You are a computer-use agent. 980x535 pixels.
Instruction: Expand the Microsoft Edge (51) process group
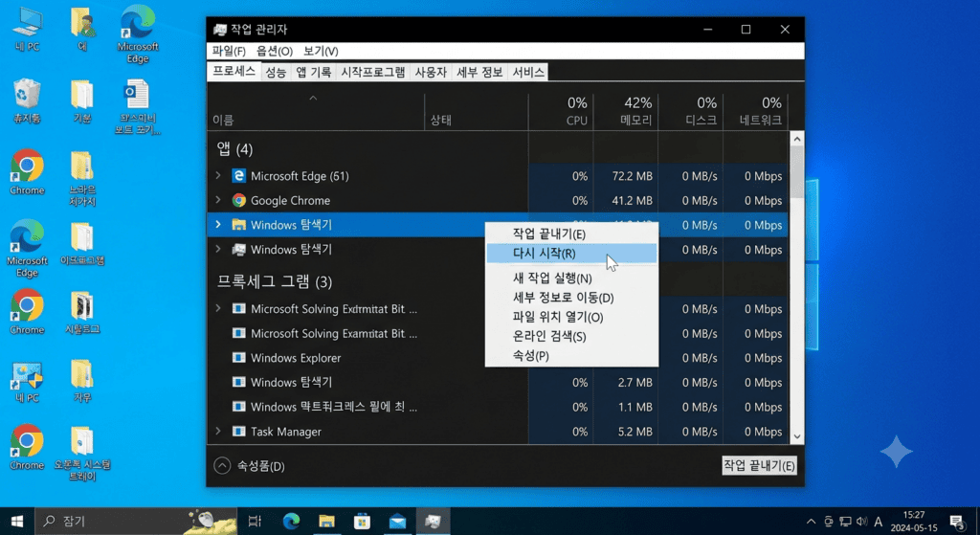218,176
